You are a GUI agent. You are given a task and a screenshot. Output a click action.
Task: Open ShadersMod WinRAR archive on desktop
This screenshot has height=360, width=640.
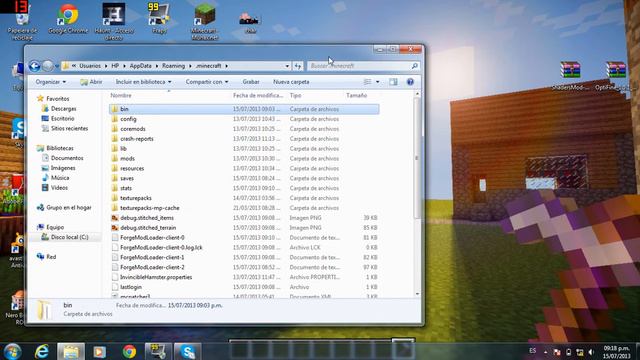(570, 76)
